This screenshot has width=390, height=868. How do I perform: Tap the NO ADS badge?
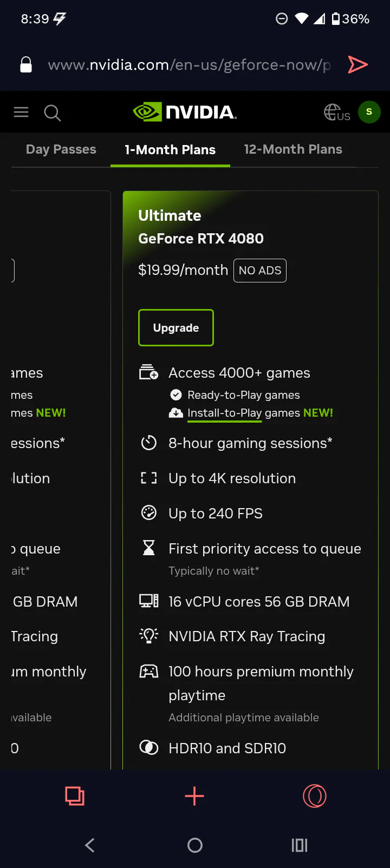pyautogui.click(x=260, y=271)
